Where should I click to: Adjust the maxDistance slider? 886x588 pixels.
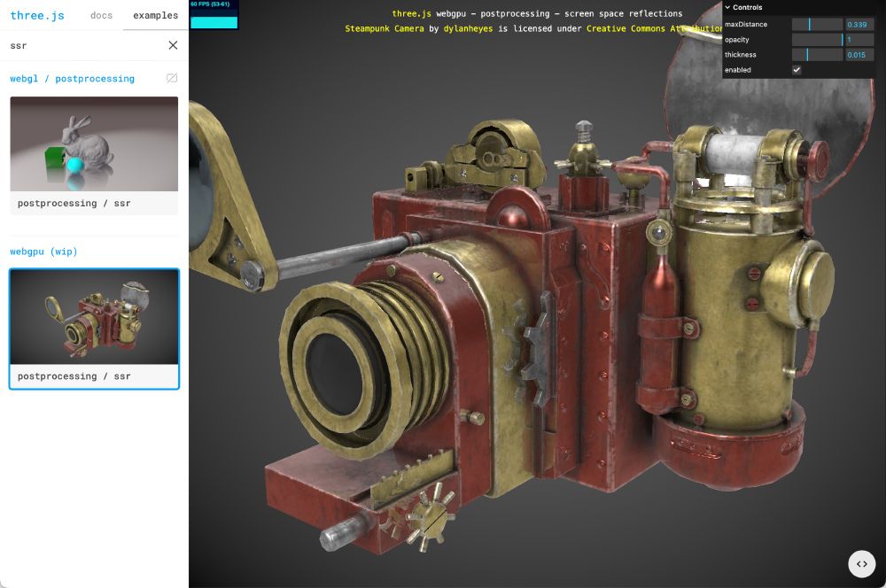click(x=817, y=24)
